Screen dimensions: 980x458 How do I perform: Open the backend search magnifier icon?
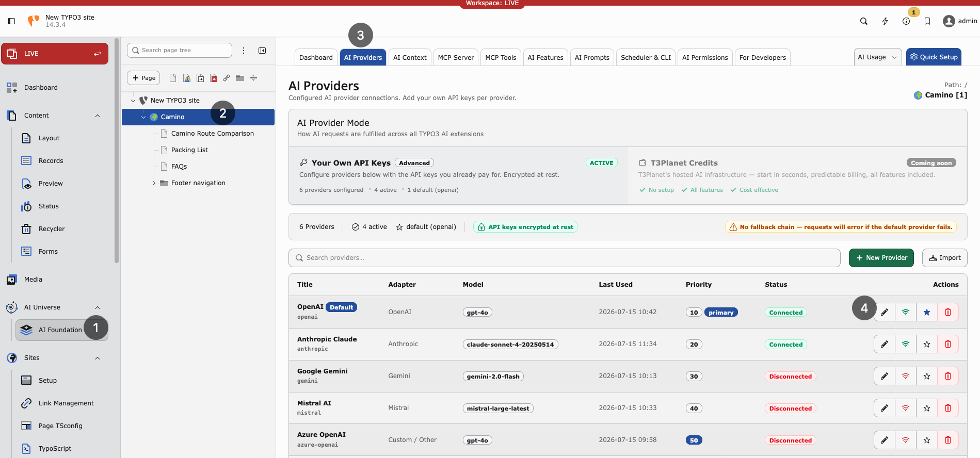tap(863, 21)
